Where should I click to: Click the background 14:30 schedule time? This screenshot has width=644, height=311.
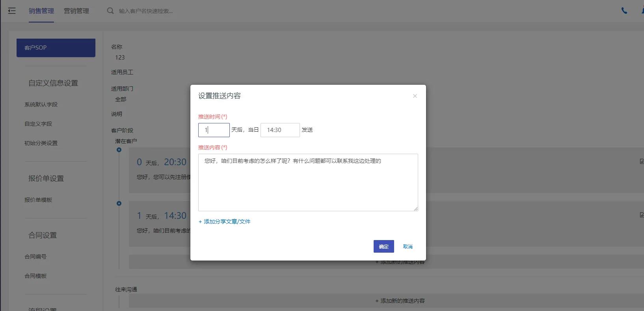pyautogui.click(x=175, y=216)
